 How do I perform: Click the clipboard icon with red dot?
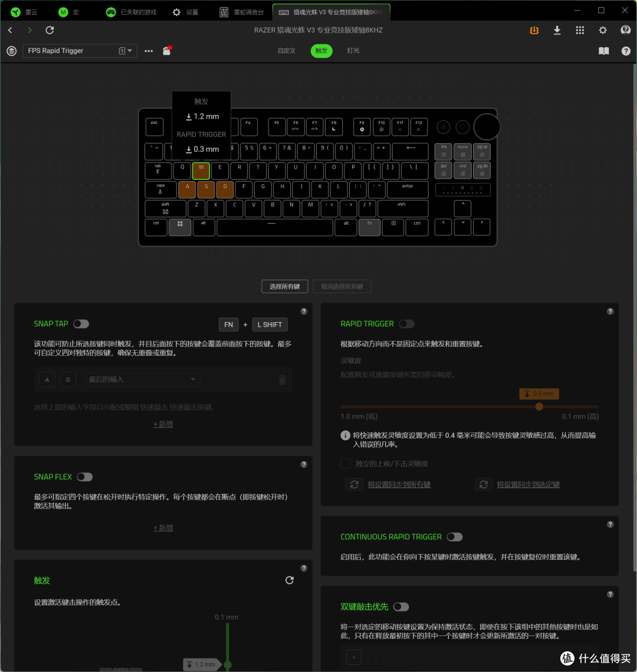point(167,51)
